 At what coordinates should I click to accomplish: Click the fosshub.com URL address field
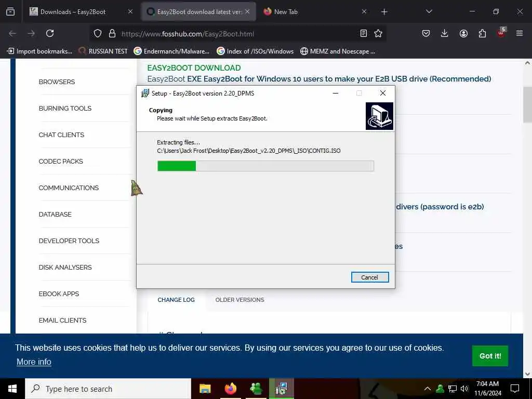(237, 34)
